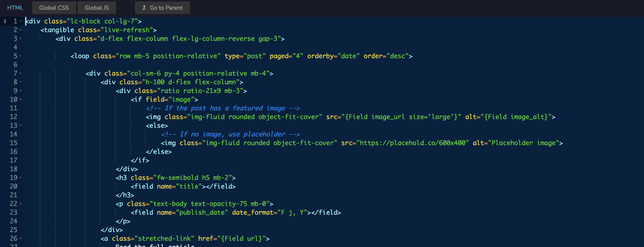Viewport: 644px width, 247px height.
Task: Collapse the ratio-21x9 div on line 9
Action: pyautogui.click(x=21, y=91)
